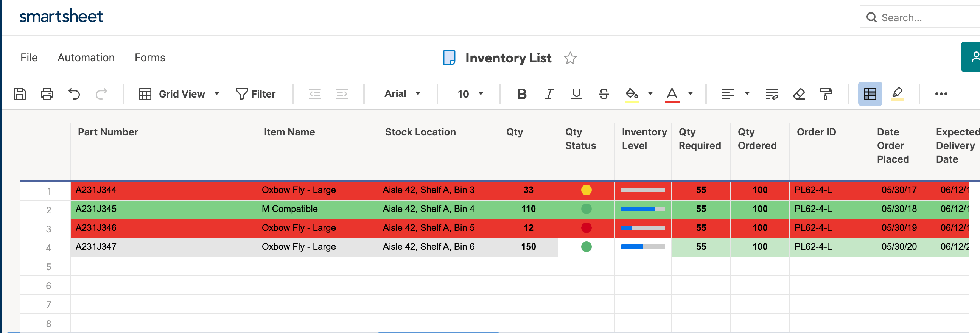Image resolution: width=980 pixels, height=333 pixels.
Task: Toggle bold formatting
Action: click(x=521, y=93)
